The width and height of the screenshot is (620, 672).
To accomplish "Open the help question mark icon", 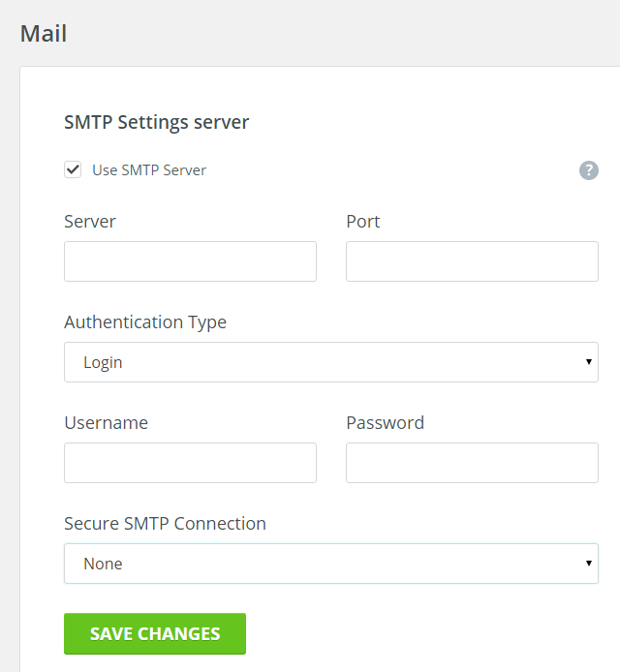I will tap(589, 170).
